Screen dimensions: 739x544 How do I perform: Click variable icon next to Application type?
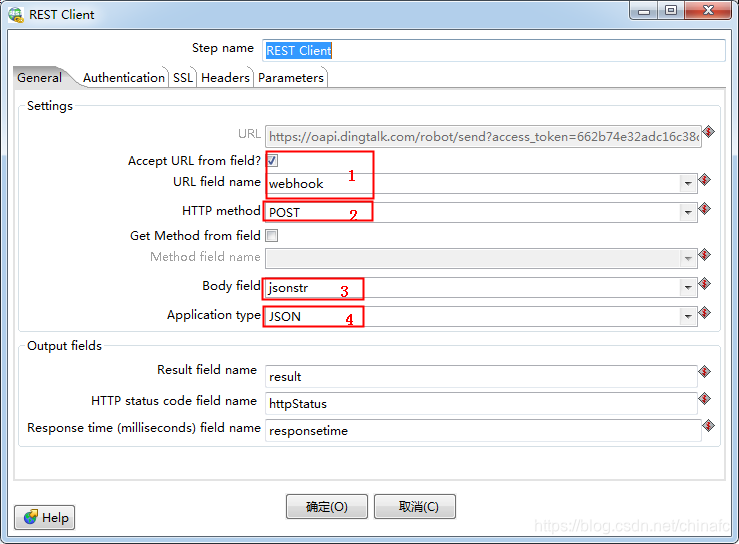click(x=704, y=313)
